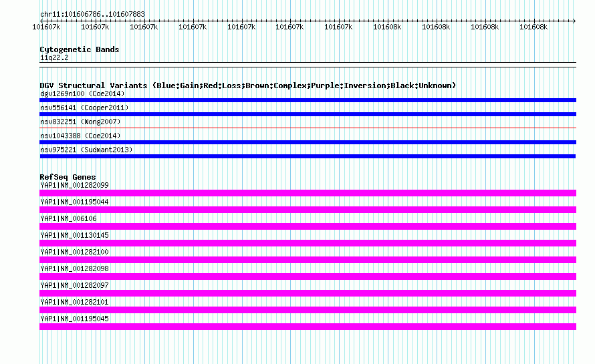
Task: Select the blue gain bar under nsv556141
Action: pos(308,114)
